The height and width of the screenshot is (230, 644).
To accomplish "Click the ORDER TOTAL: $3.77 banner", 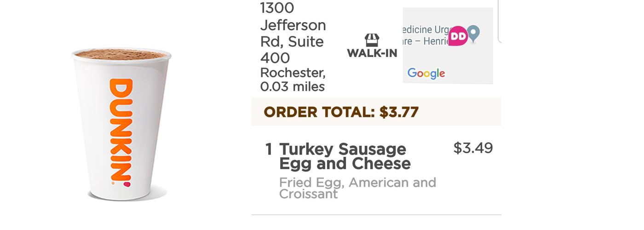I will pyautogui.click(x=341, y=112).
